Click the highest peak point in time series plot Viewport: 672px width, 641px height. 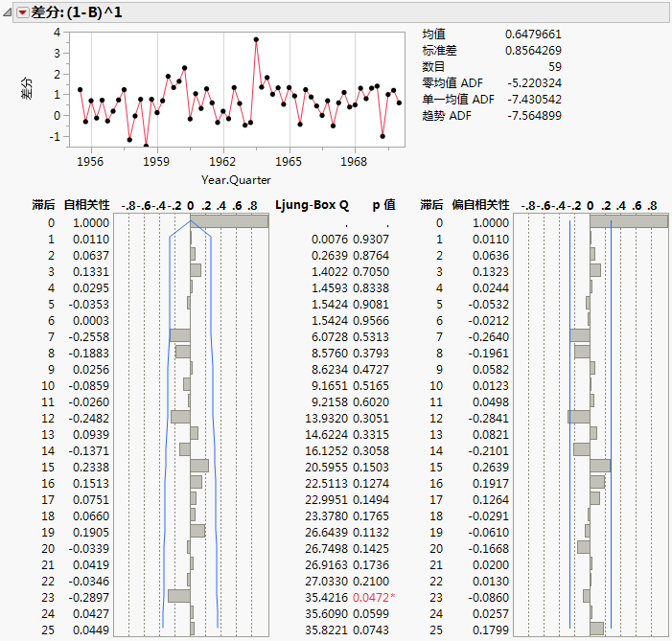tap(256, 39)
